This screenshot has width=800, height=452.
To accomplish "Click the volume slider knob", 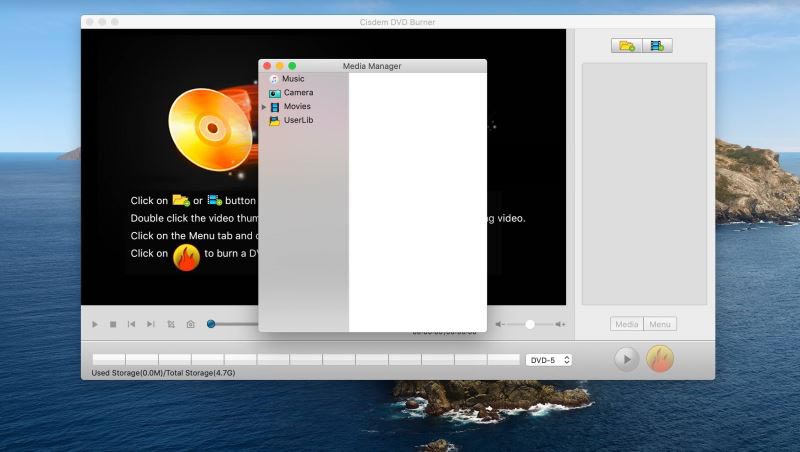I will click(530, 324).
